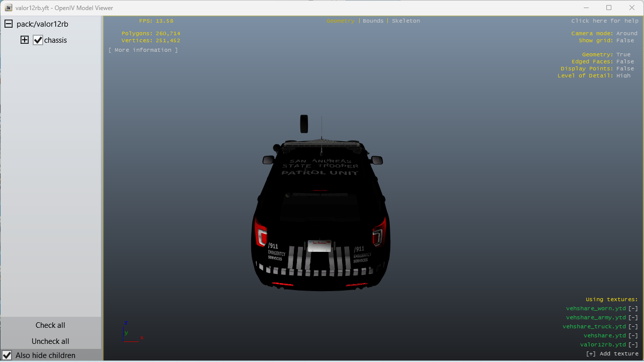Uncheck the chassis visibility checkbox
Image resolution: width=644 pixels, height=362 pixels.
click(x=38, y=40)
